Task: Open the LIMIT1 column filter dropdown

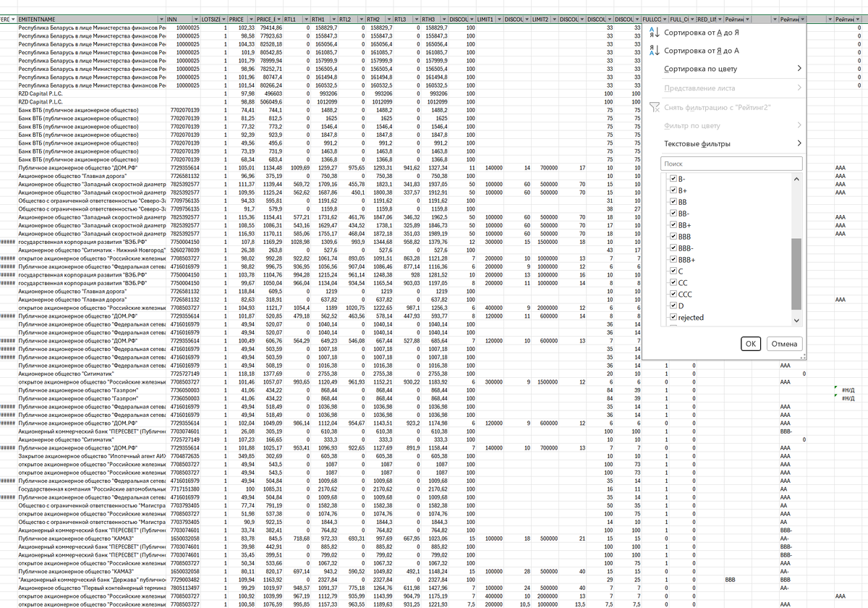Action: coord(498,18)
